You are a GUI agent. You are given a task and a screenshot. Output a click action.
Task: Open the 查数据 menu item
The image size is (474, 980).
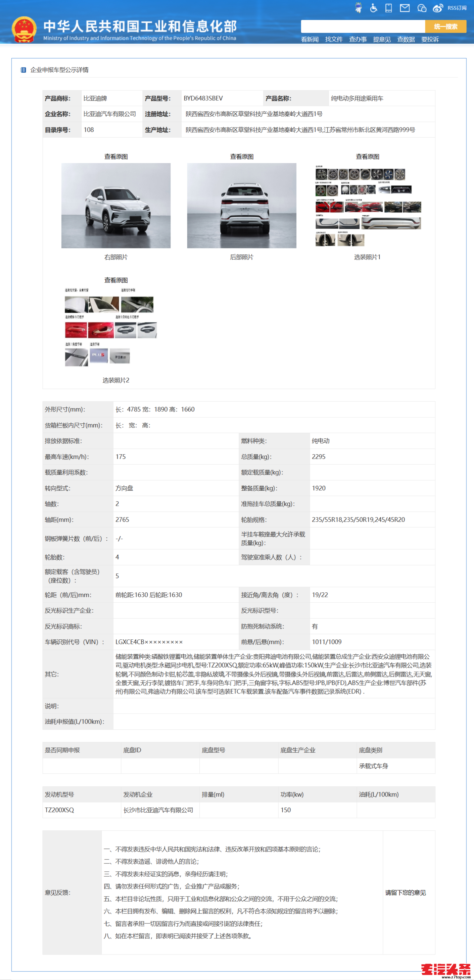click(406, 39)
